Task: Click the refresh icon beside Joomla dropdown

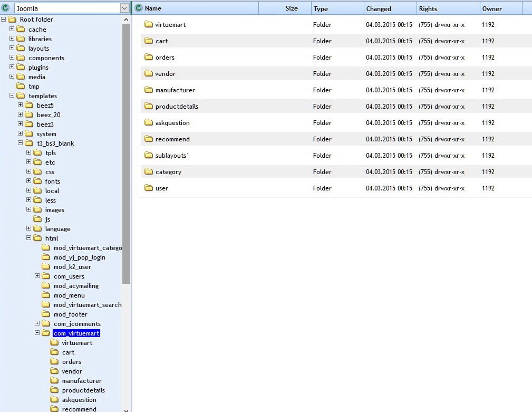Action: point(6,8)
